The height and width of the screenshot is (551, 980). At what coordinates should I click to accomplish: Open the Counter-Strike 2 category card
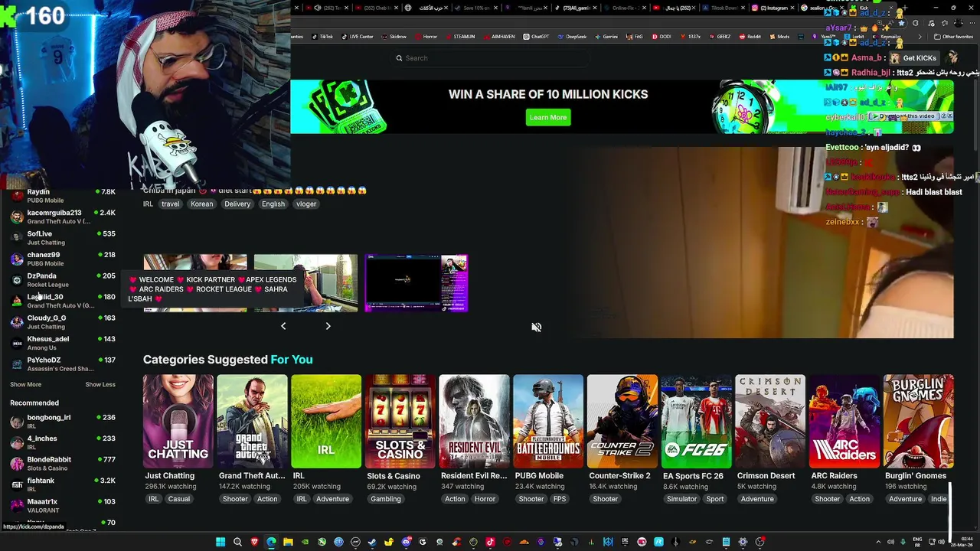pos(622,421)
